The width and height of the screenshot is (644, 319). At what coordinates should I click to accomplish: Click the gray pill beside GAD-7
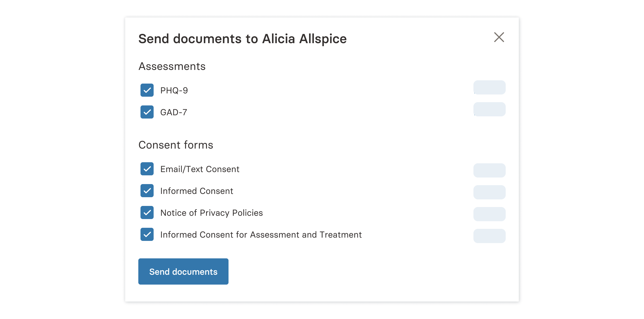pyautogui.click(x=489, y=109)
